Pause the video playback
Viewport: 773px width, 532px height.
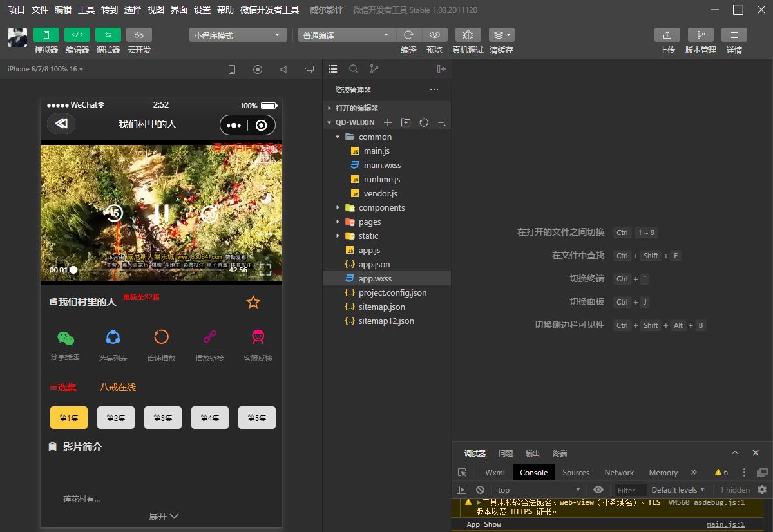(162, 213)
